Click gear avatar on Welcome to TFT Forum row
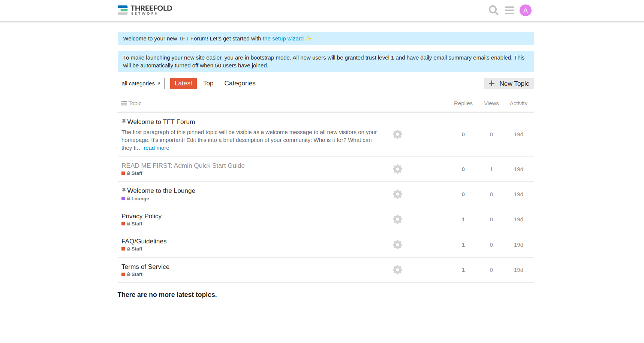 click(x=397, y=134)
